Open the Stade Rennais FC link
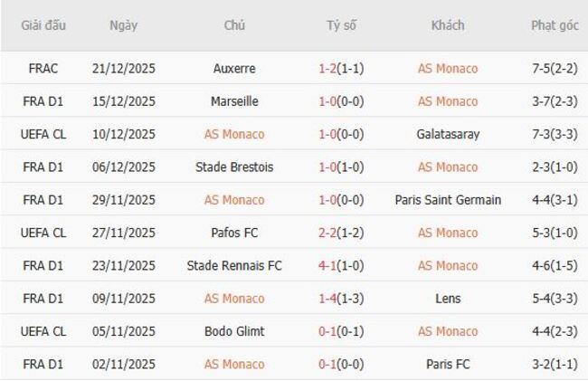This screenshot has height=381, width=588. (x=234, y=265)
